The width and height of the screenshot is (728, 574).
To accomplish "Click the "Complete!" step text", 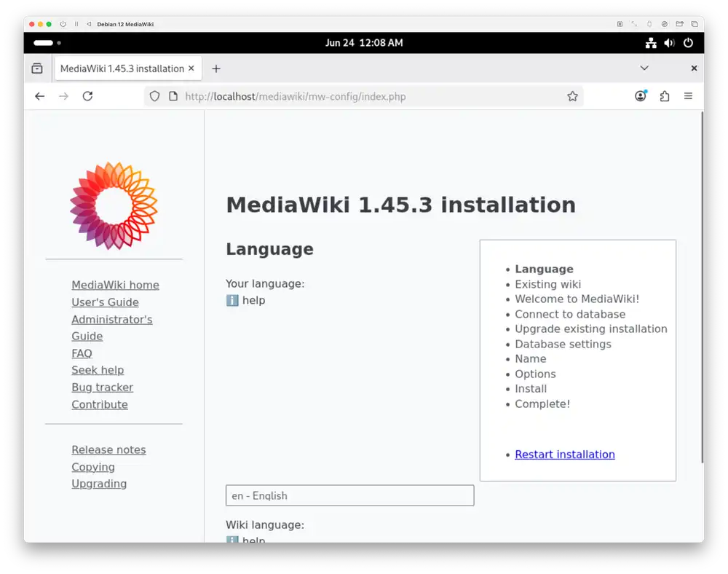I will point(542,404).
